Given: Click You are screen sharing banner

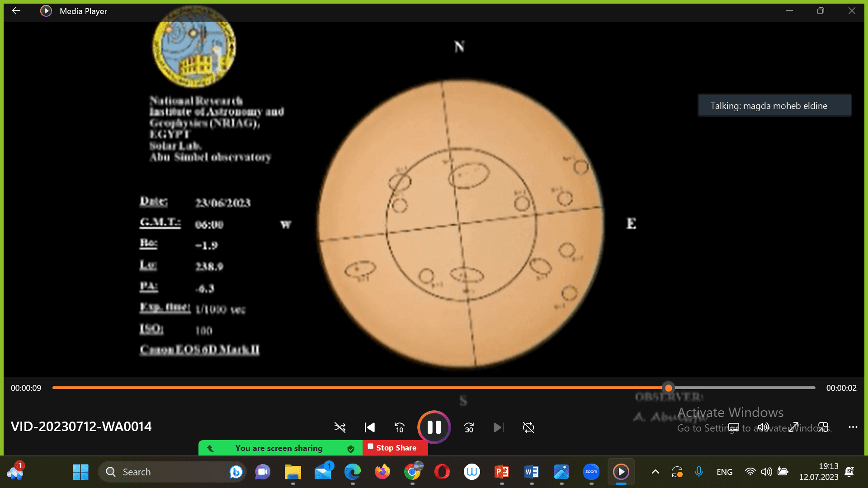Looking at the screenshot, I should [x=280, y=448].
